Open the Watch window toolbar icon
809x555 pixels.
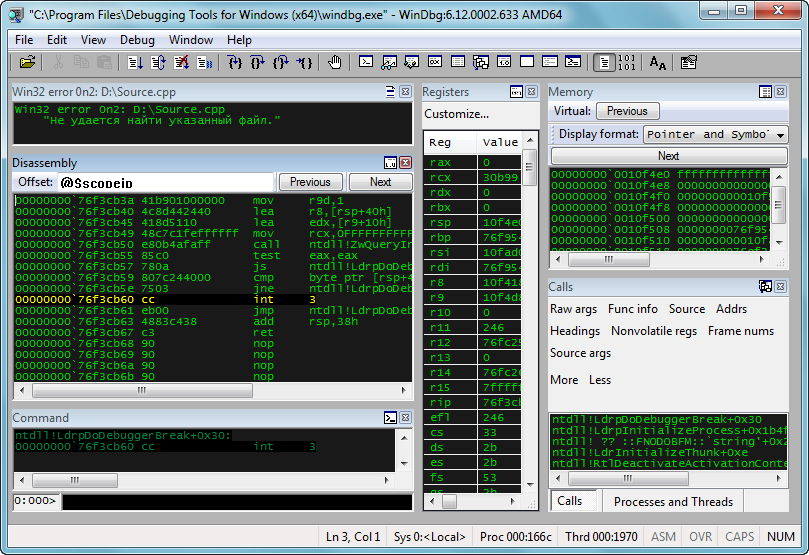click(389, 62)
